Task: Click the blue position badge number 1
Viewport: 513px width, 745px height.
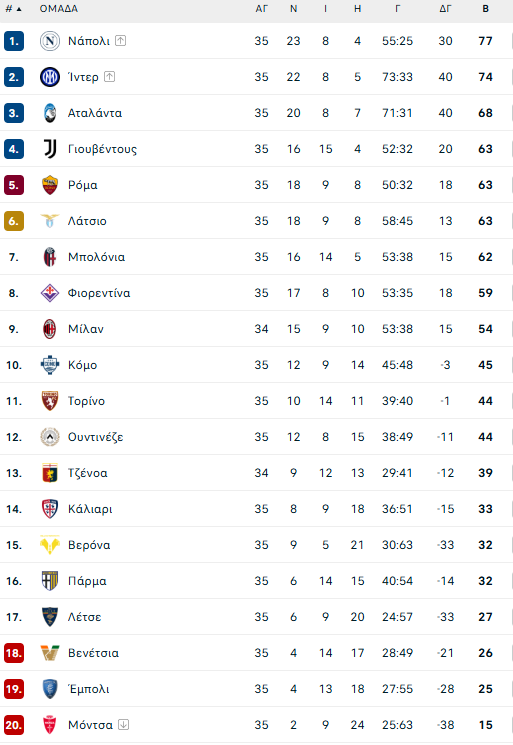Action: click(x=14, y=41)
